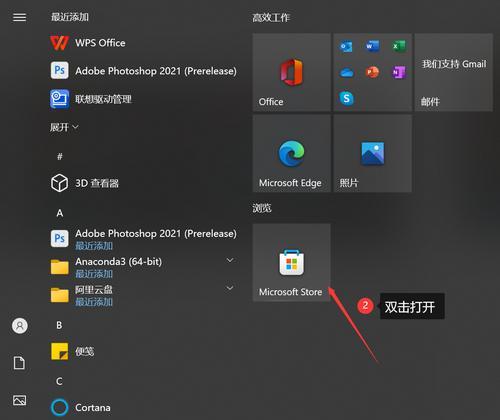Expand Anaconda3 (64-bit) folder chevron
The height and width of the screenshot is (420, 500).
point(230,260)
